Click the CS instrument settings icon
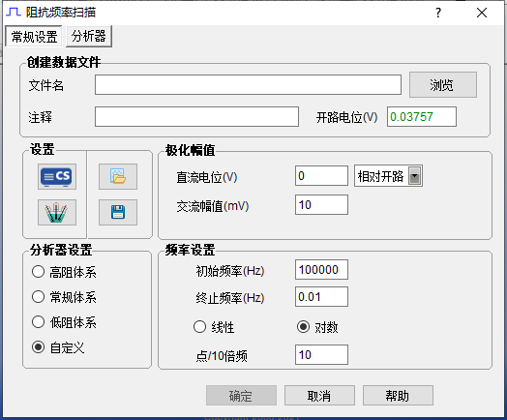507x420 pixels. click(x=57, y=176)
